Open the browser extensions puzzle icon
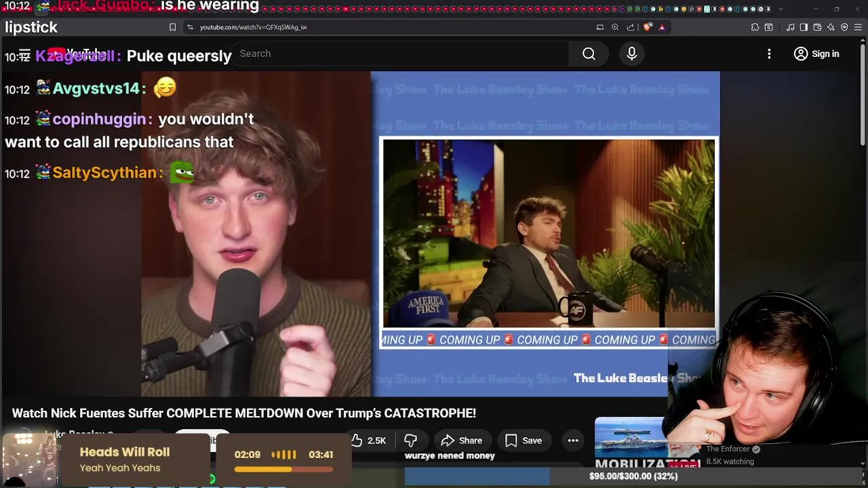Viewport: 868px width, 488px height. coord(755,27)
